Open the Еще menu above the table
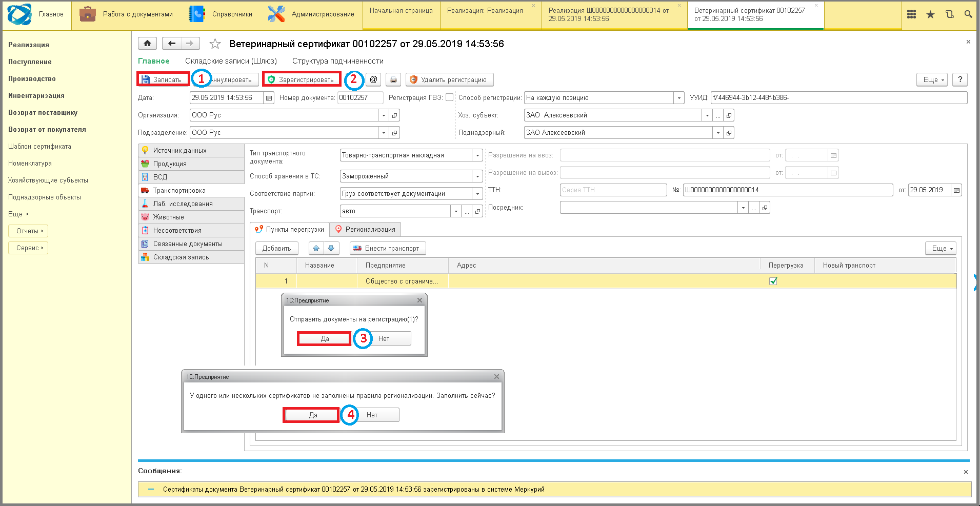The height and width of the screenshot is (506, 980). pyautogui.click(x=941, y=248)
